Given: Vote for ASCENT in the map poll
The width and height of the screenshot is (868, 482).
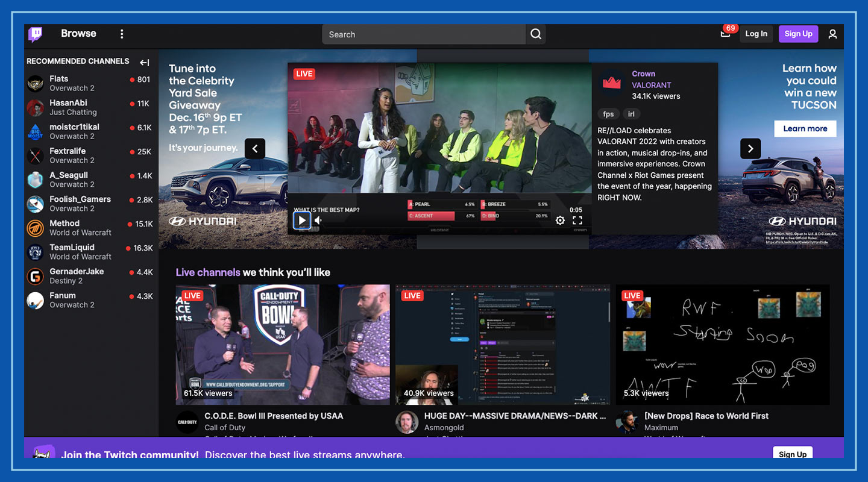Looking at the screenshot, I should 430,215.
